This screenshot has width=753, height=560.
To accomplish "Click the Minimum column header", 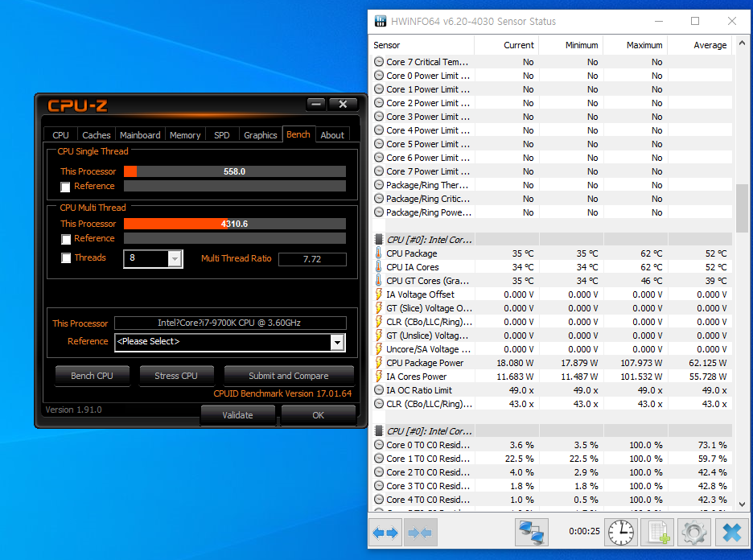I will coord(571,45).
